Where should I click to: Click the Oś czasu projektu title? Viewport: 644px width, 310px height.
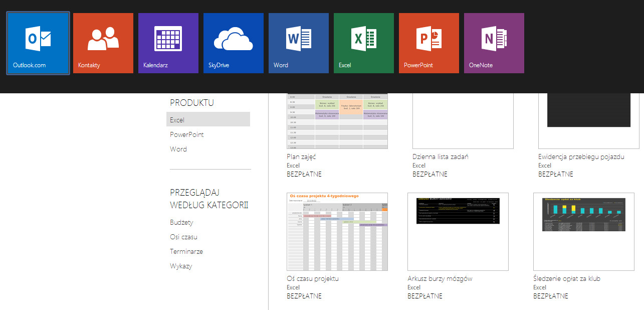[x=313, y=279]
